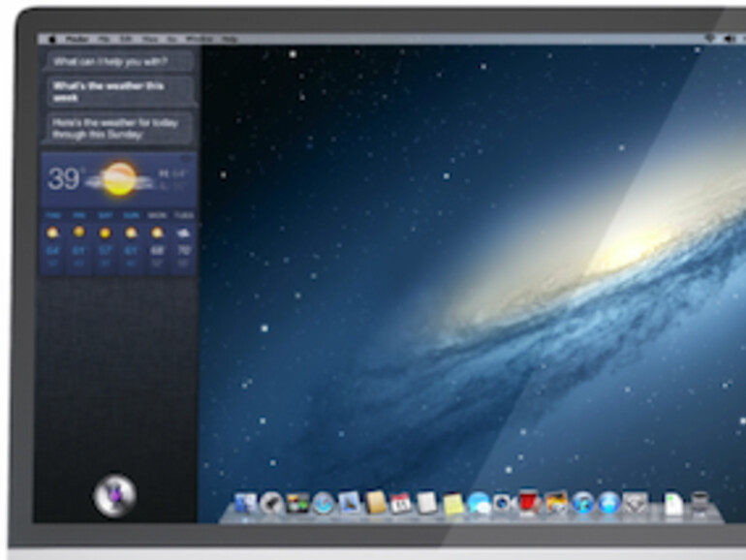This screenshot has width=746, height=560.
Task: Open Launchpad rocket icon in Dock
Action: [271, 504]
